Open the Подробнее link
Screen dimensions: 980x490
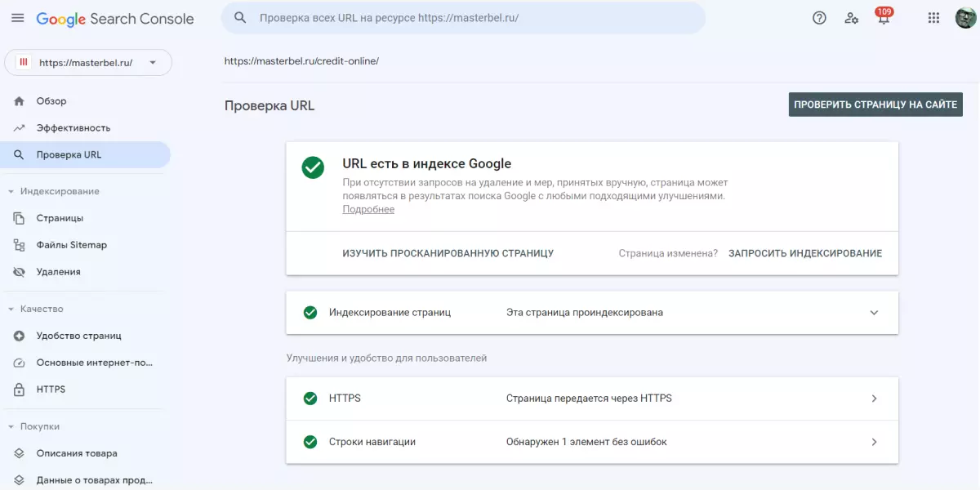pos(368,210)
